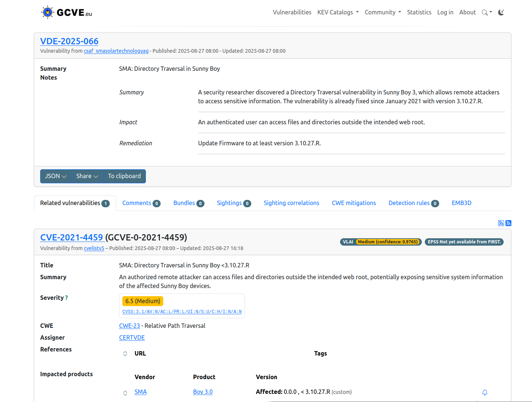532x402 pixels.
Task: Open the search magnifier dropdown
Action: tap(486, 13)
